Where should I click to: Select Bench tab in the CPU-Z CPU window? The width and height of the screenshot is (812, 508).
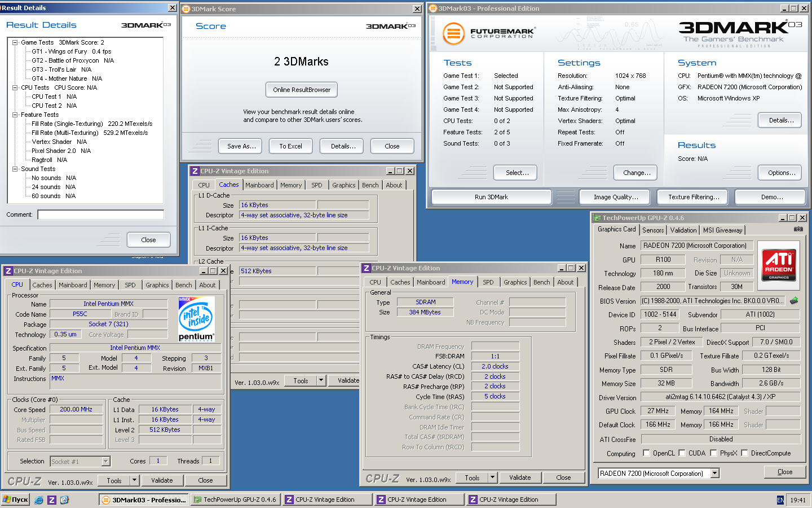(183, 285)
